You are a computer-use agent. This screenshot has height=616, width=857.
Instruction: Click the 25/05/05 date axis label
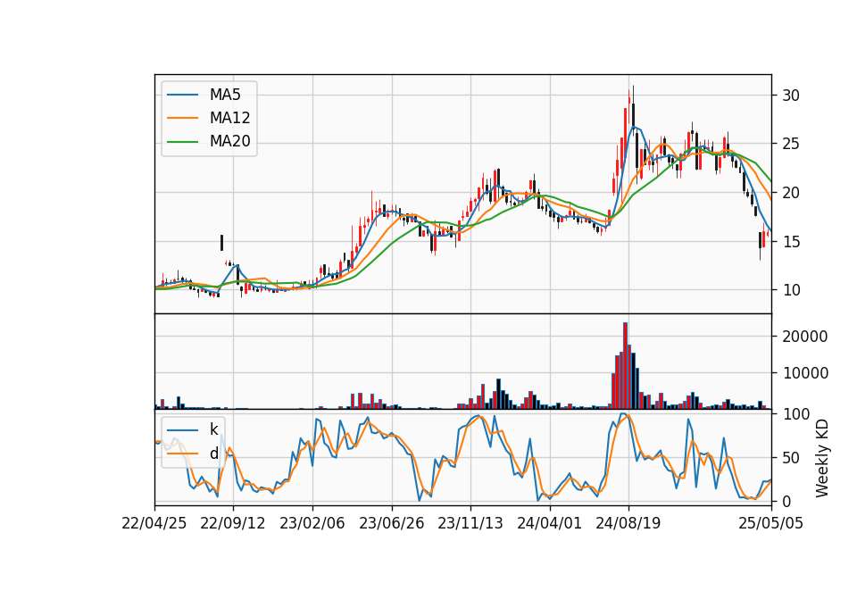(770, 523)
